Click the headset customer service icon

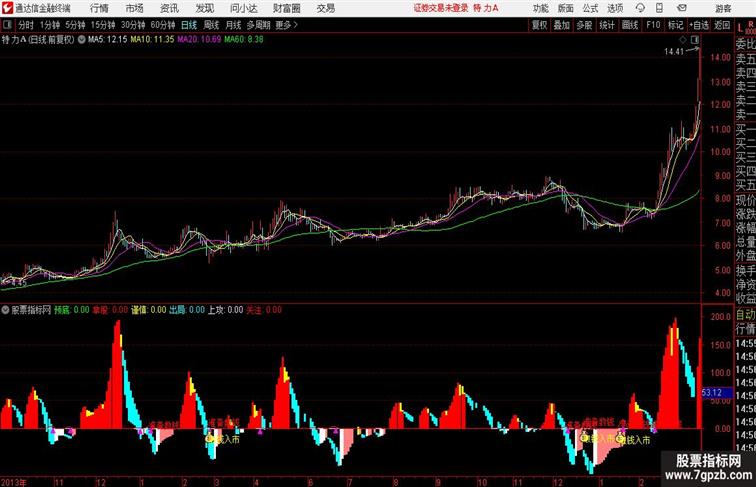[640, 8]
